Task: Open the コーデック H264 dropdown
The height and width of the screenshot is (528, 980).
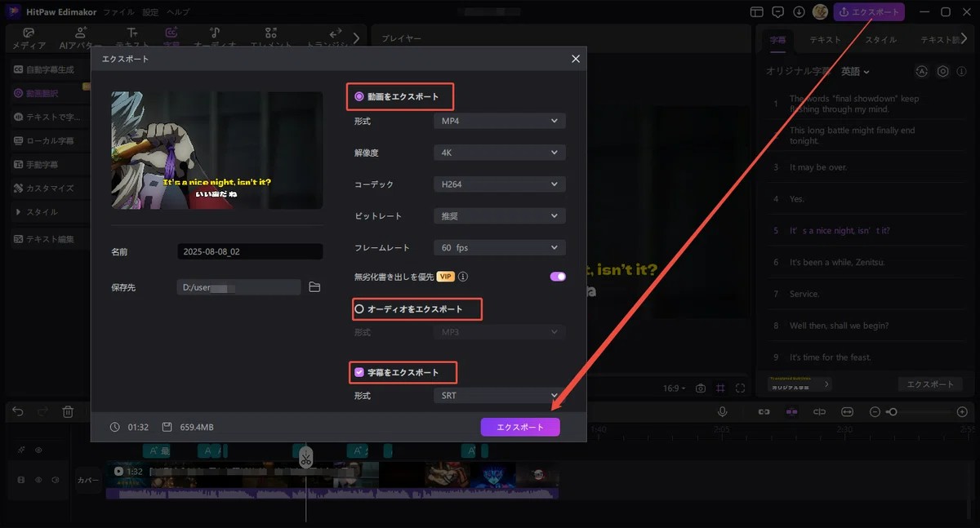Action: pyautogui.click(x=499, y=184)
